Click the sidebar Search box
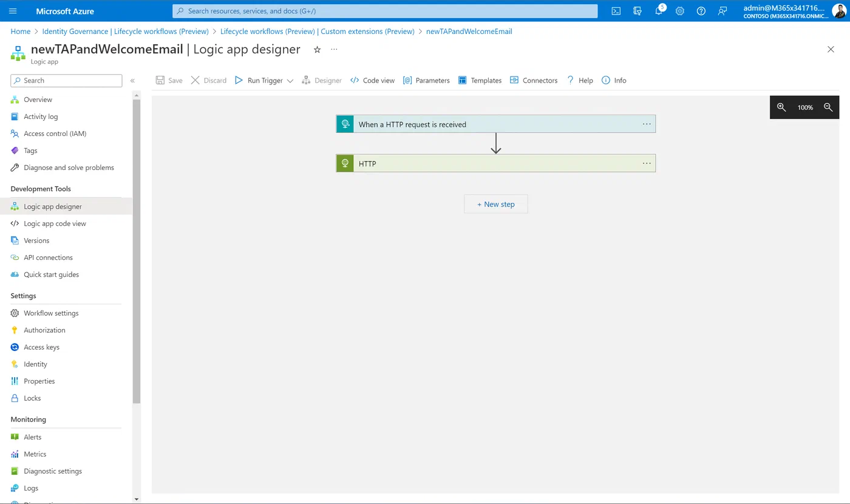 (67, 80)
